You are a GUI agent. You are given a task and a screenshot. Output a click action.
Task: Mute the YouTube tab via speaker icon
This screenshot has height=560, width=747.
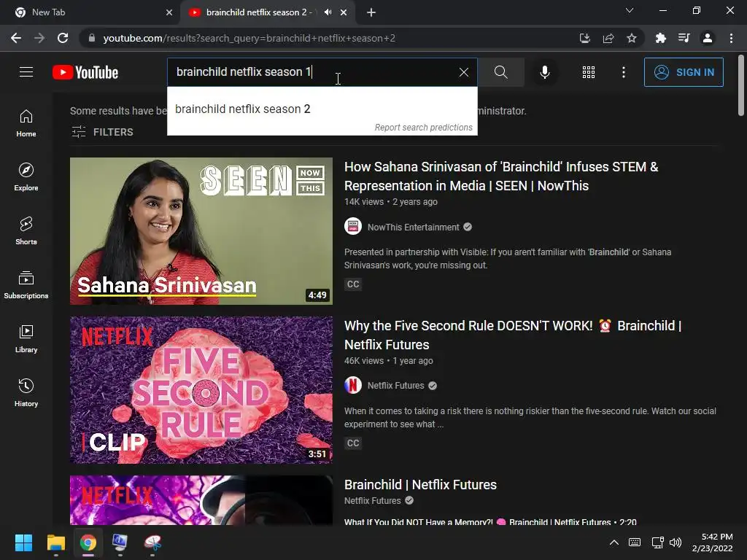point(328,12)
